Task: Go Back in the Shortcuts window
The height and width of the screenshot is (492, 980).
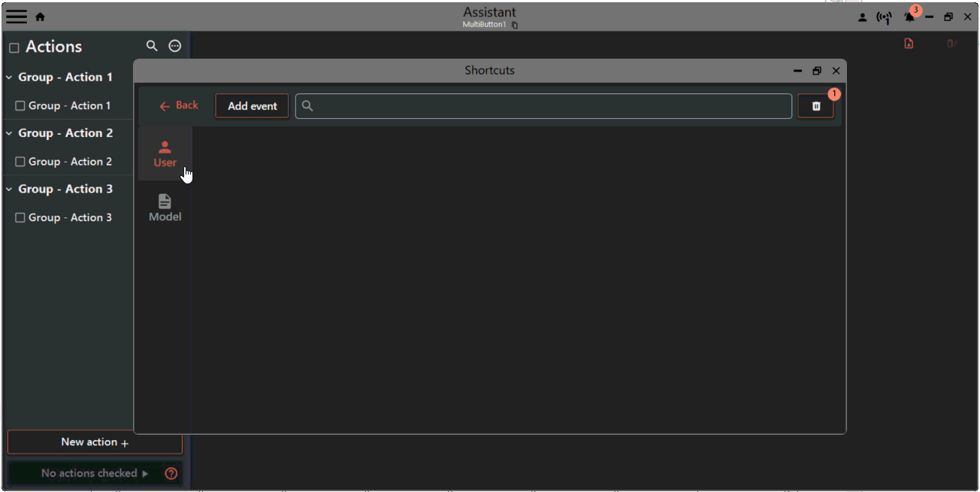Action: point(179,105)
